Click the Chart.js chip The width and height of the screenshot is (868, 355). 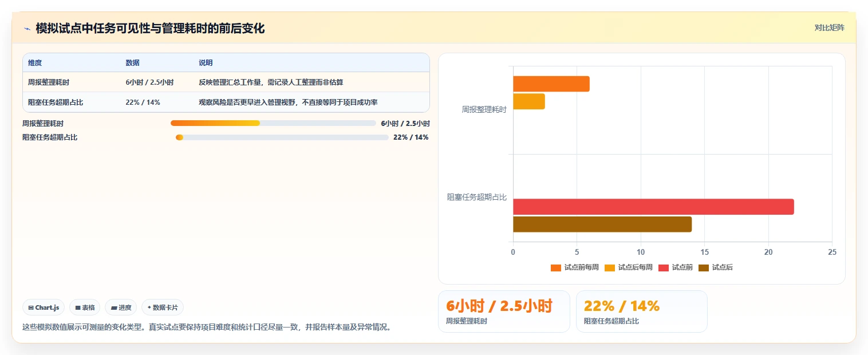(x=44, y=307)
